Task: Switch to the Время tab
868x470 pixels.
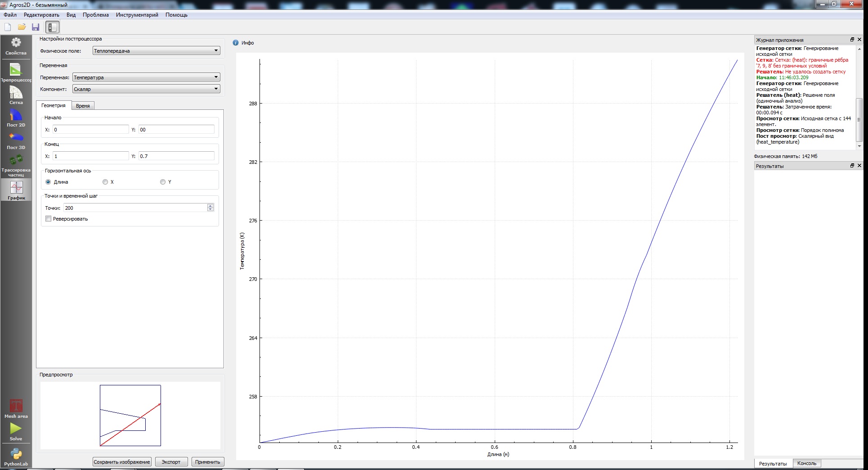Action: pos(83,106)
